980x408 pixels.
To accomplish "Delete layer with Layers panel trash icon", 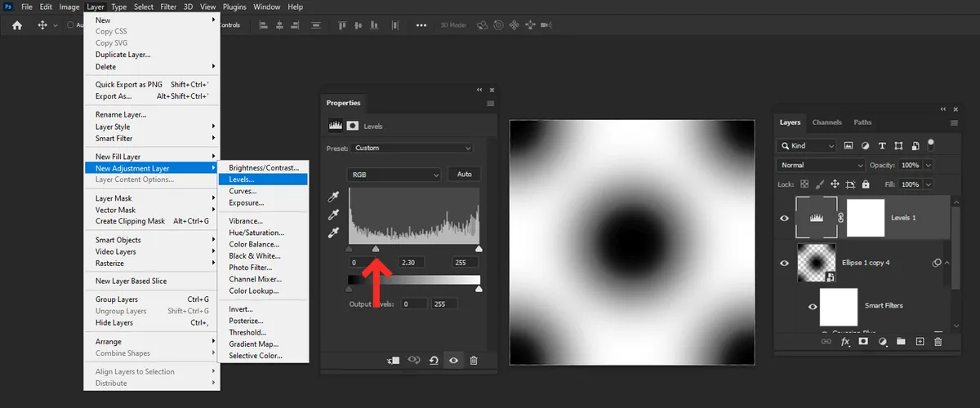I will tap(938, 342).
